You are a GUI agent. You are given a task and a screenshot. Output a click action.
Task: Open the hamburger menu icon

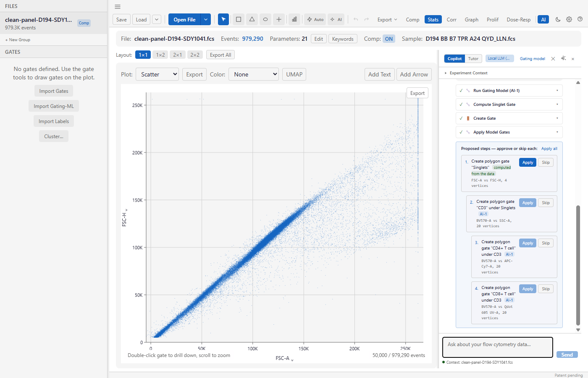[x=118, y=7]
